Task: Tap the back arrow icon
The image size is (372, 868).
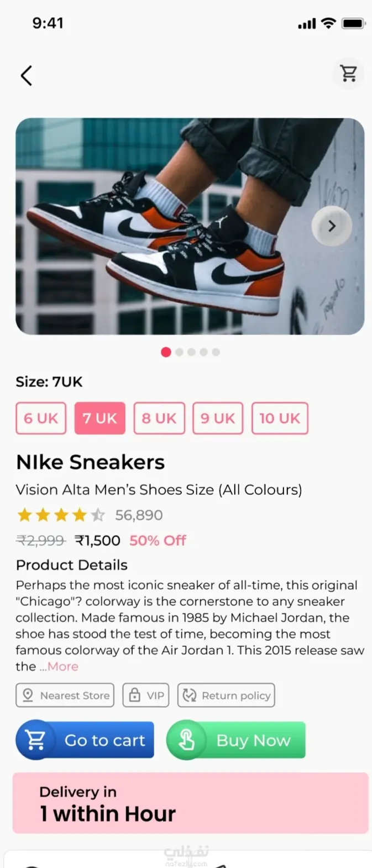Action: 27,76
